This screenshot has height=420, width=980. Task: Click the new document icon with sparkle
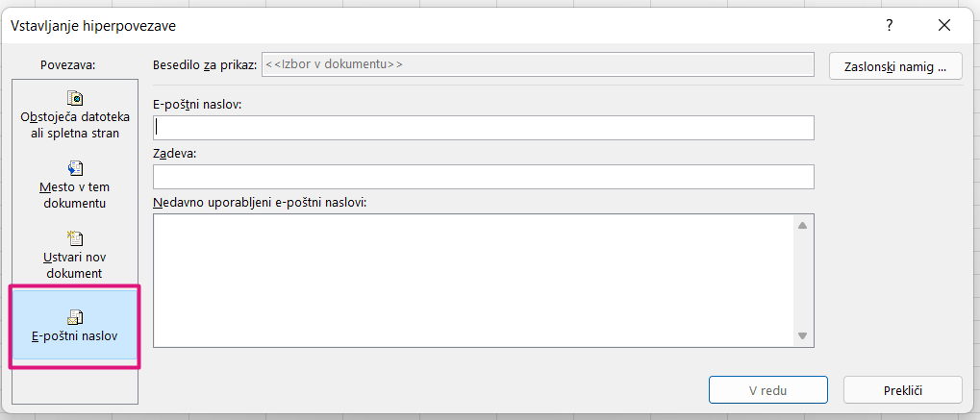(75, 238)
